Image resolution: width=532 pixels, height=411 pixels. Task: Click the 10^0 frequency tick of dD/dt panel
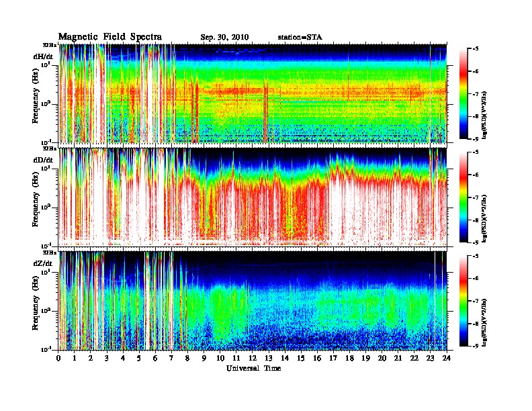pyautogui.click(x=46, y=207)
